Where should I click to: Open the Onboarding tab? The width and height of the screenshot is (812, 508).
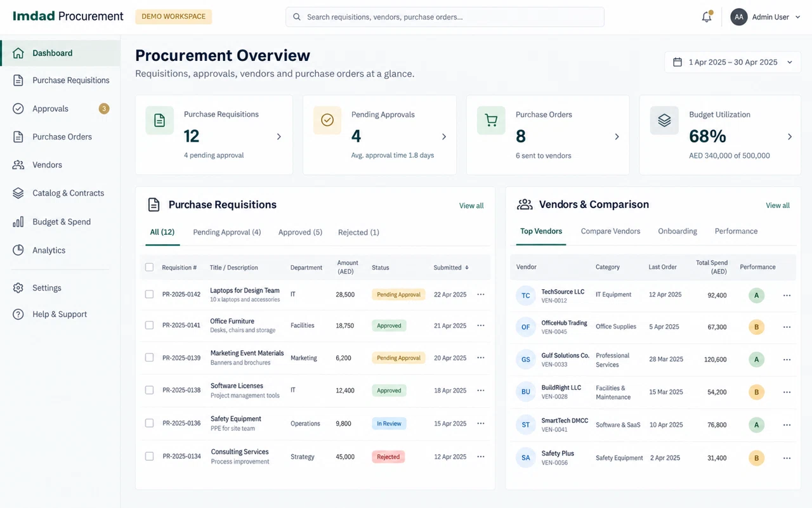pos(678,231)
